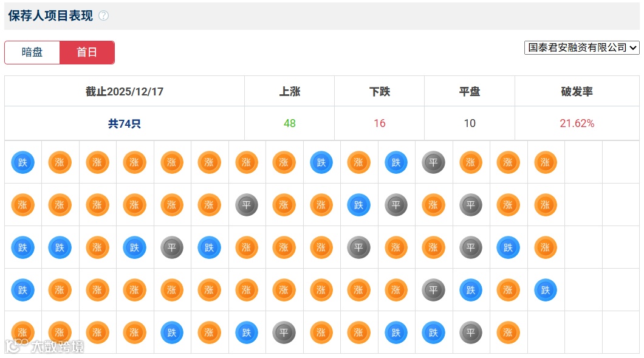Click the first 平 icon in the second row
This screenshot has width=644, height=358.
247,205
